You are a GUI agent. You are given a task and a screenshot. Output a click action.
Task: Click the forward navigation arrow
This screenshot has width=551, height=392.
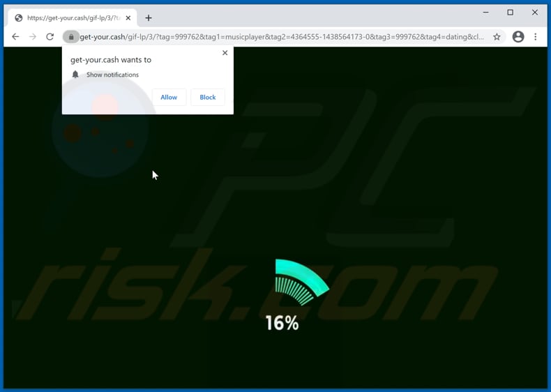coord(33,36)
